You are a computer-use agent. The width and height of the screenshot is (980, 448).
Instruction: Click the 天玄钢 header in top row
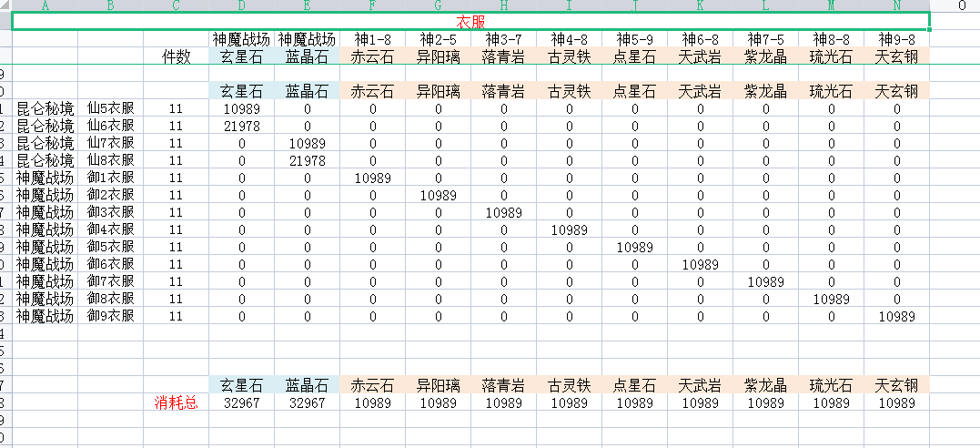click(x=897, y=56)
